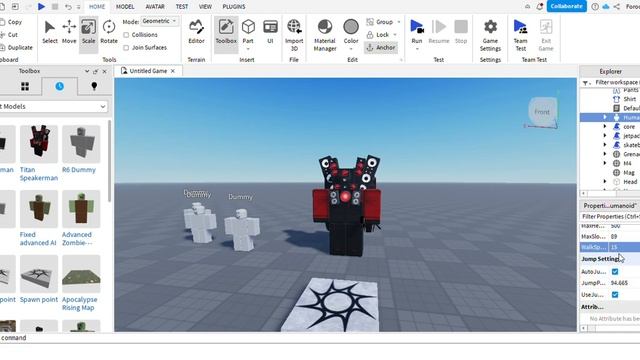Enable the Collisions checkbox

tap(126, 35)
